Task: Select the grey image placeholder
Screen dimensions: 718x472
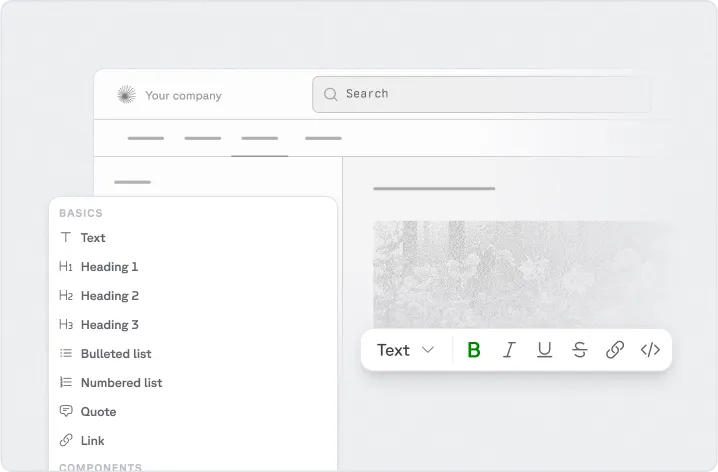Action: point(522,275)
